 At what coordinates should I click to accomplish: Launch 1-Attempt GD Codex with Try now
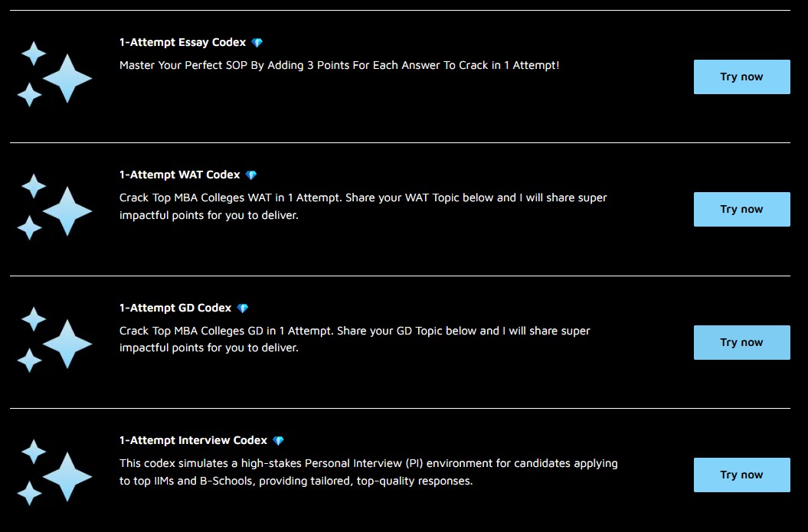(x=741, y=342)
